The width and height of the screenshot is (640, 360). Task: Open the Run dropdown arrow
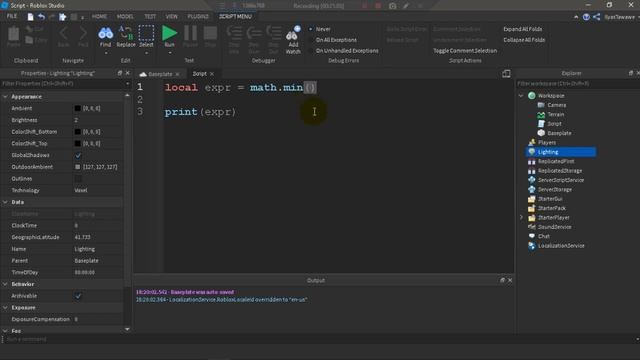[x=170, y=53]
